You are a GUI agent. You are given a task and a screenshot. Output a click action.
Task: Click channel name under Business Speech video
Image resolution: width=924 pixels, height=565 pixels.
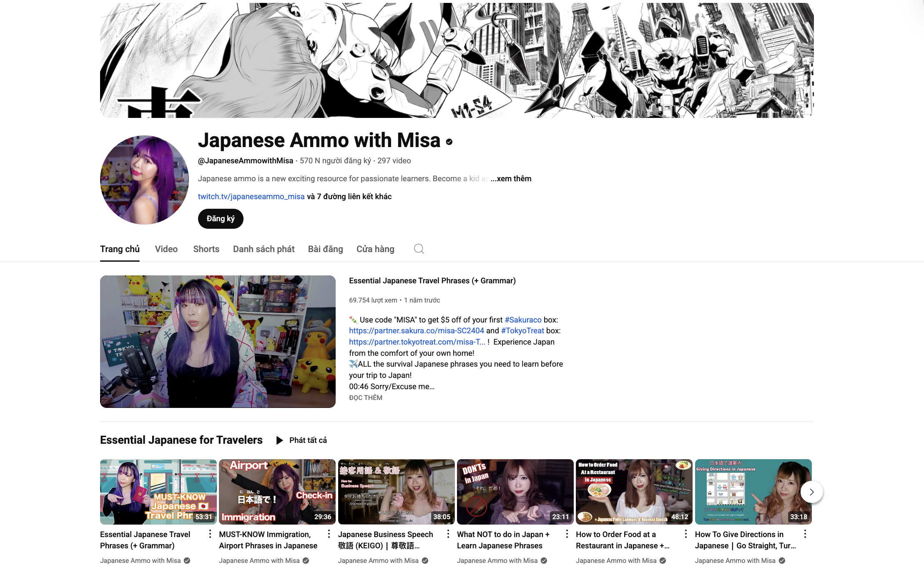click(378, 561)
